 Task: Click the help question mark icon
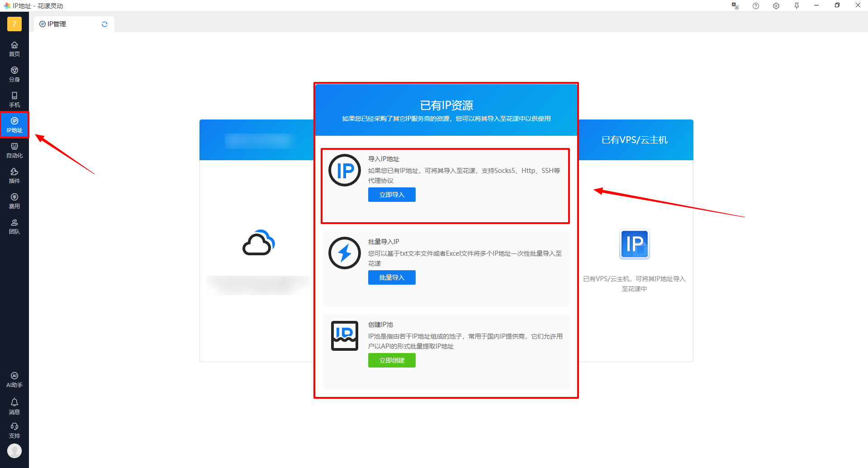point(756,6)
